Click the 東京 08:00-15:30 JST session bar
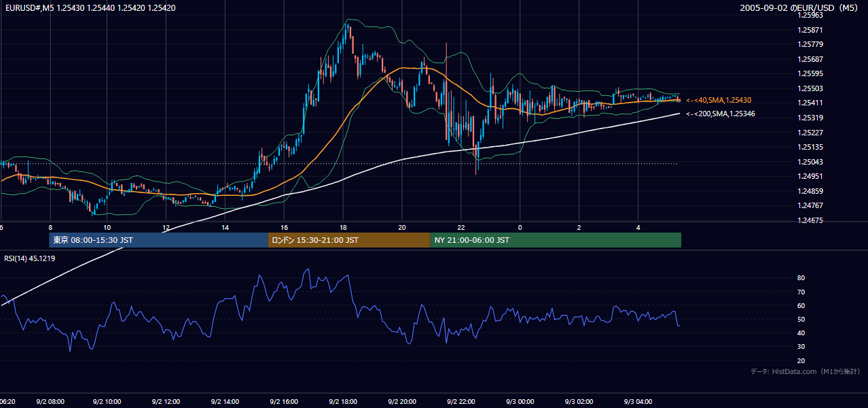The height and width of the screenshot is (408, 868). 158,240
